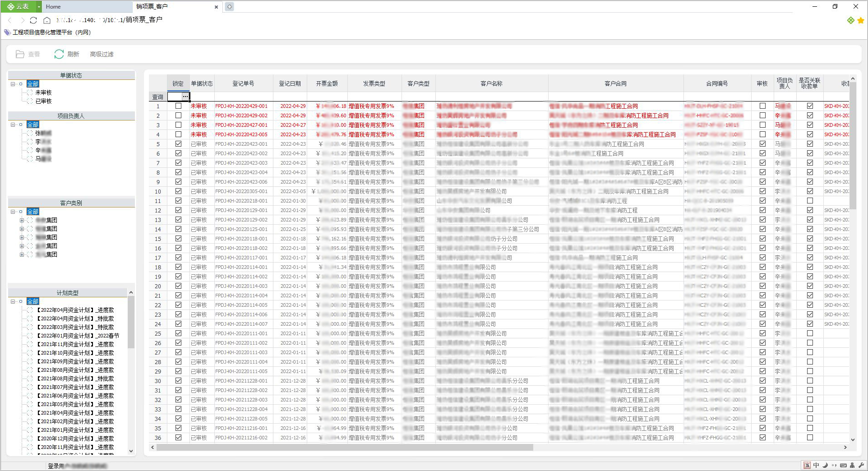
Task: Expand second 集团 node under 客户类别
Action: (x=22, y=229)
